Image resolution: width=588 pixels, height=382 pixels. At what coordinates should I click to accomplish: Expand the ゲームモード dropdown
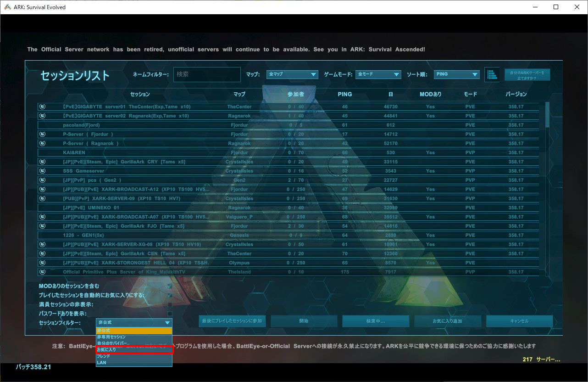point(378,74)
